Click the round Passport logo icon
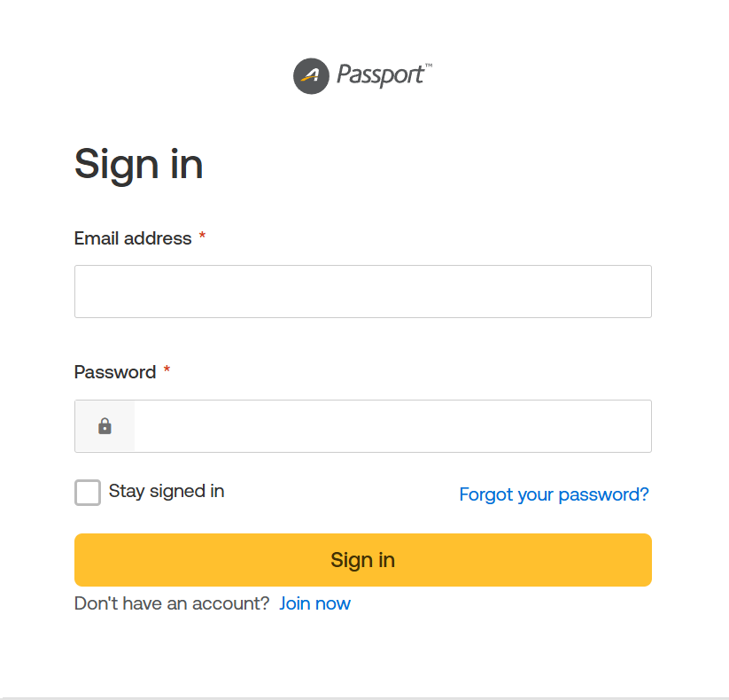The width and height of the screenshot is (729, 700). 311,76
